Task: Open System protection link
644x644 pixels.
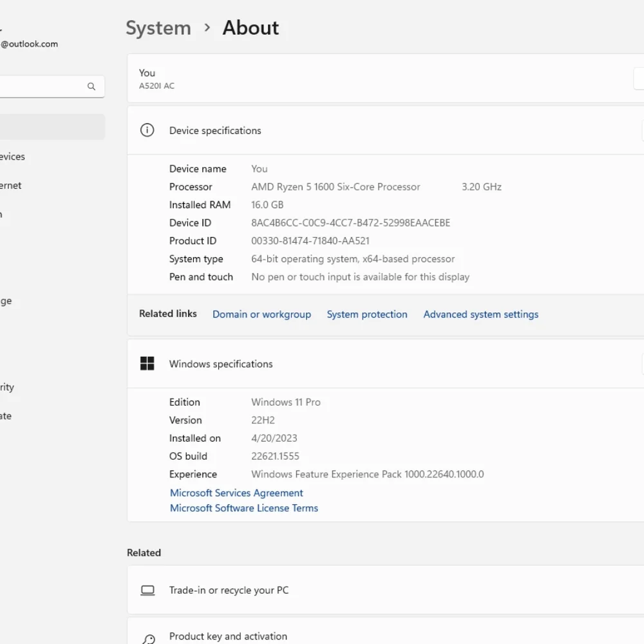Action: tap(367, 314)
